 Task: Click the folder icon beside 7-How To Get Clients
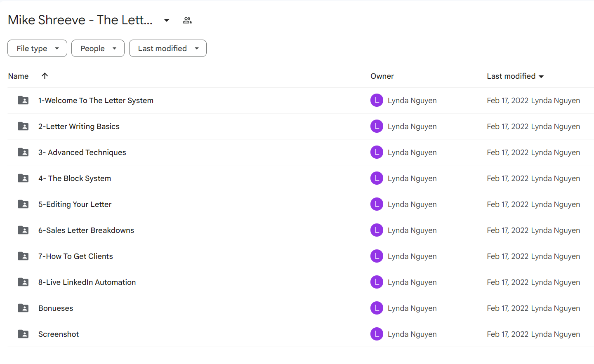[x=23, y=256]
